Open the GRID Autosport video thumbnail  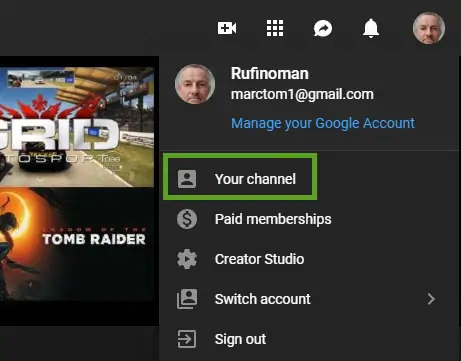click(x=77, y=127)
